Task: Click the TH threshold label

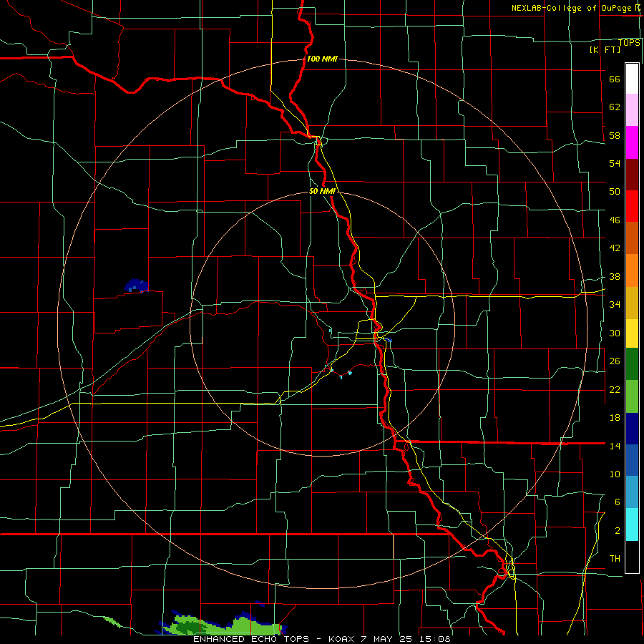Action: [615, 559]
